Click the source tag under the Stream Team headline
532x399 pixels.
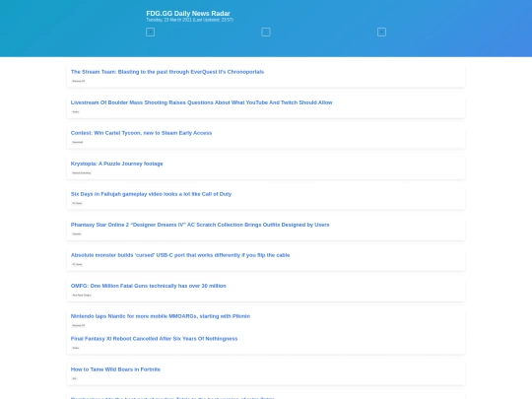pos(79,81)
